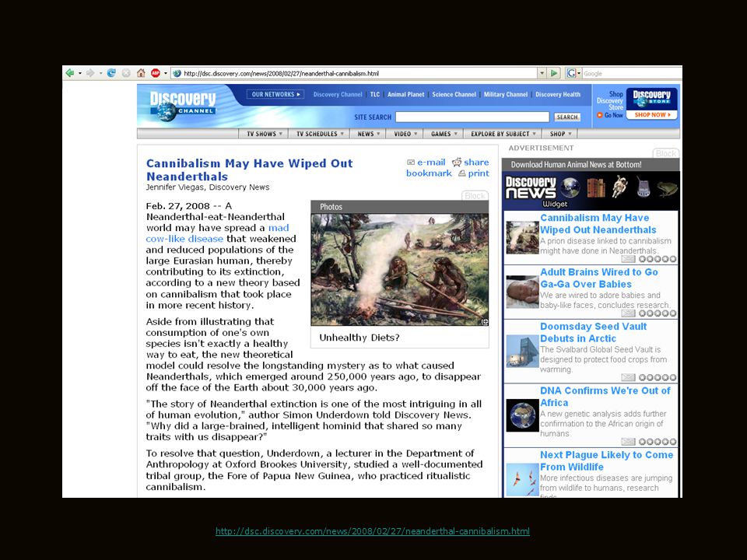Click the Google search box
The height and width of the screenshot is (560, 747).
[631, 73]
